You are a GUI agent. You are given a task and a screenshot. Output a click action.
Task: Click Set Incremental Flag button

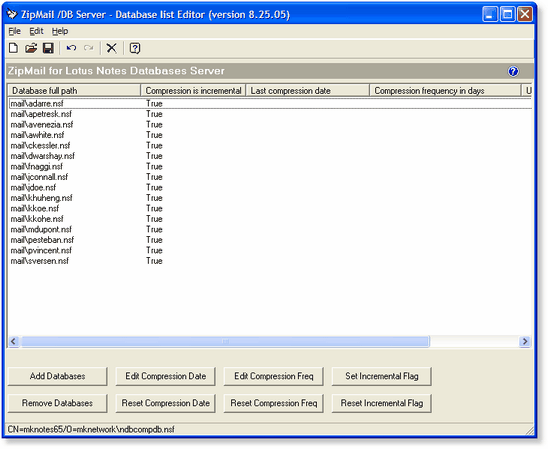point(382,376)
